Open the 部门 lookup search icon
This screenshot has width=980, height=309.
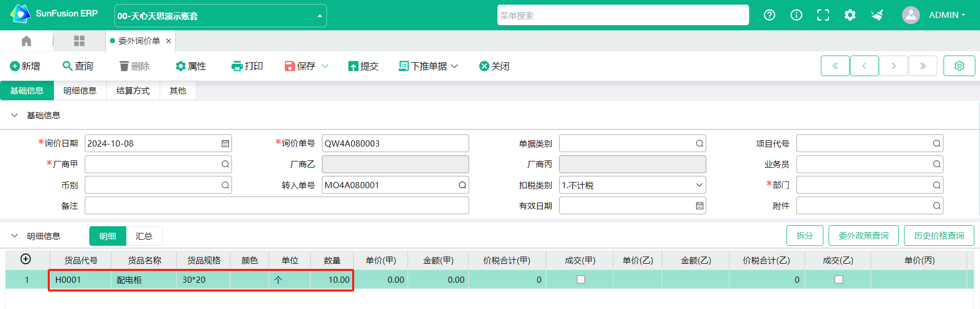[x=936, y=185]
